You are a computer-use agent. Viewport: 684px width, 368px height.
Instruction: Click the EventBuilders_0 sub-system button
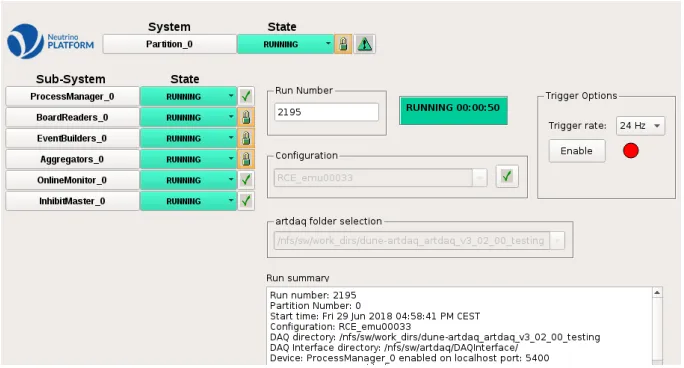tap(72, 138)
